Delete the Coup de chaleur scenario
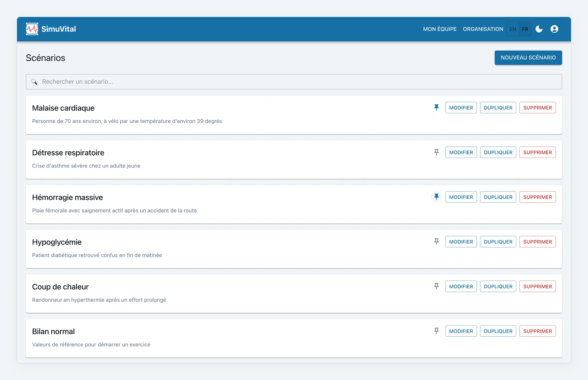Image resolution: width=588 pixels, height=380 pixels. click(537, 287)
